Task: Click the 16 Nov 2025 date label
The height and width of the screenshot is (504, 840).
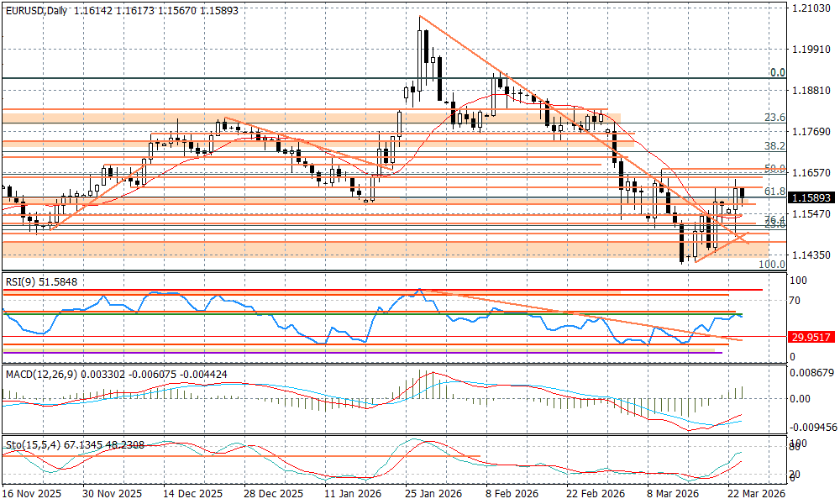Action: pos(32,494)
